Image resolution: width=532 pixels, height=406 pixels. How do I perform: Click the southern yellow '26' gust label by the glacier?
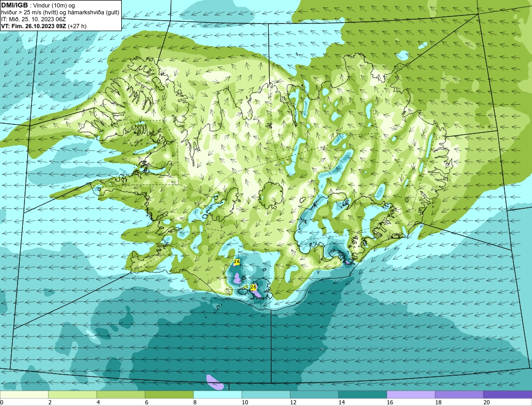[253, 287]
